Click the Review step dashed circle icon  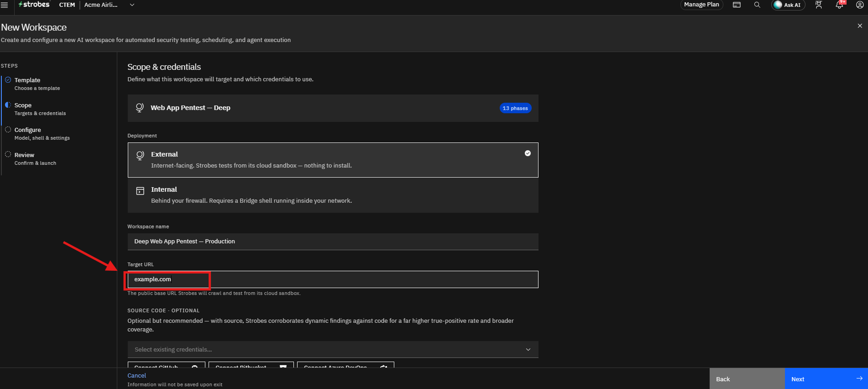coord(8,154)
